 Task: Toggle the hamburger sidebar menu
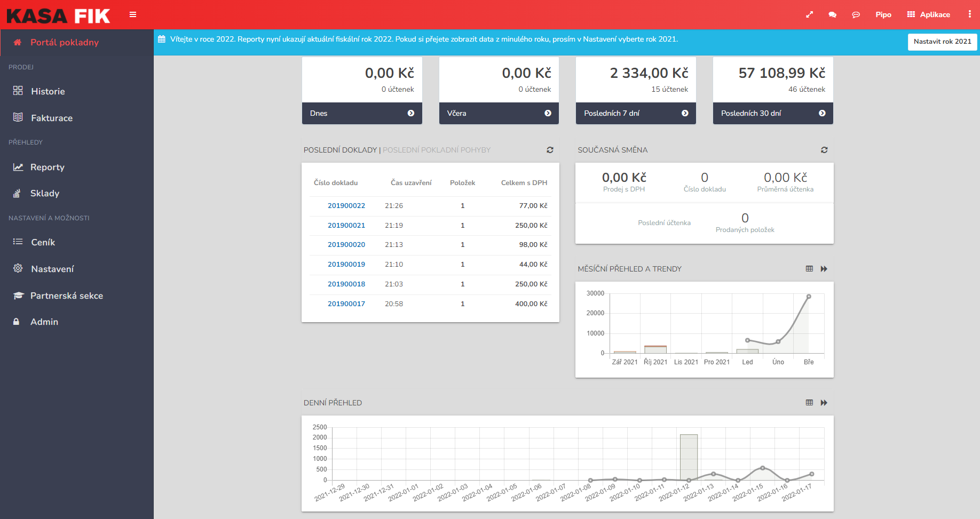tap(133, 14)
